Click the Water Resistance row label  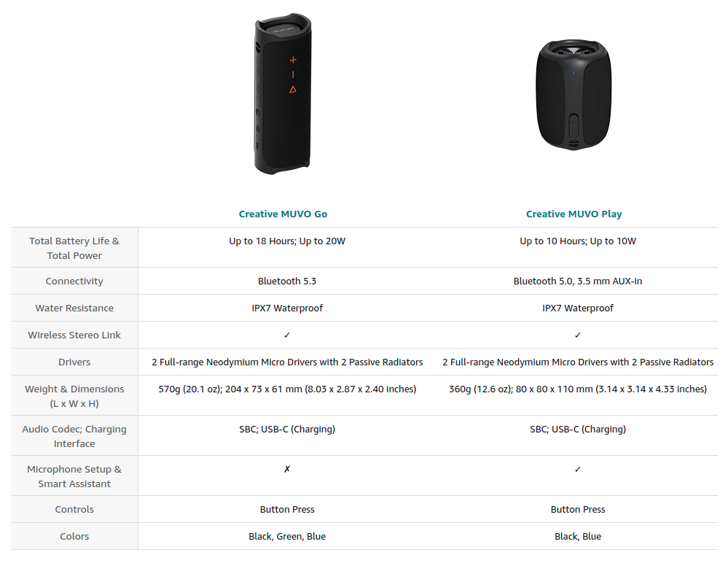pyautogui.click(x=74, y=308)
